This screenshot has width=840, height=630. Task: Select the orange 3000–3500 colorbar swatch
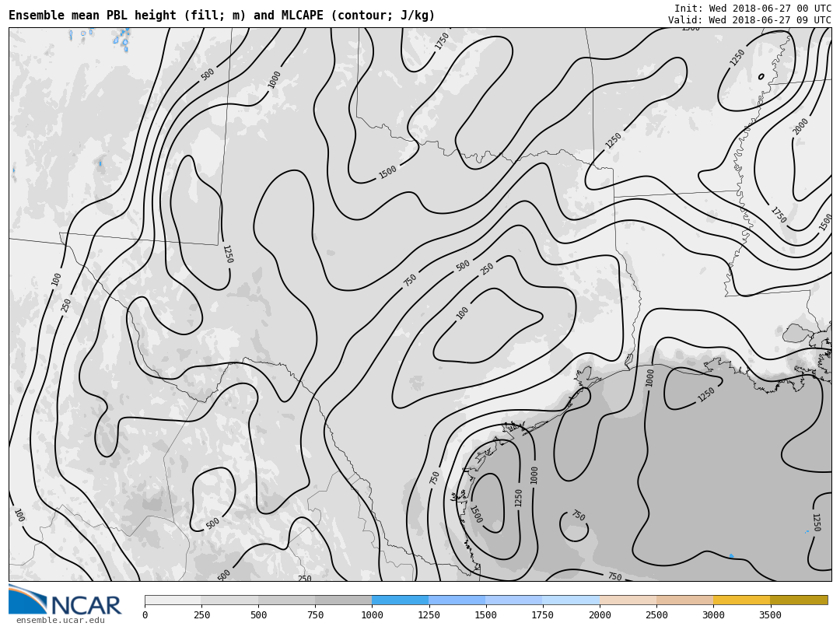coord(741,600)
